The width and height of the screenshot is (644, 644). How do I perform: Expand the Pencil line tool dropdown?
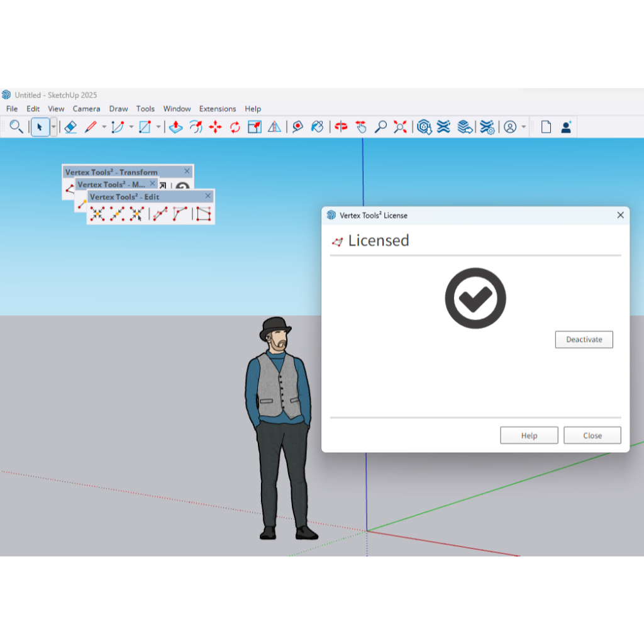click(x=104, y=127)
